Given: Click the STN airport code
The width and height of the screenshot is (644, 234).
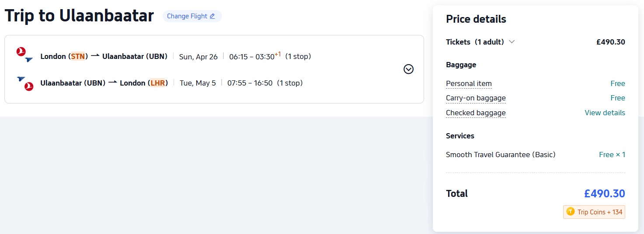Looking at the screenshot, I should [78, 56].
